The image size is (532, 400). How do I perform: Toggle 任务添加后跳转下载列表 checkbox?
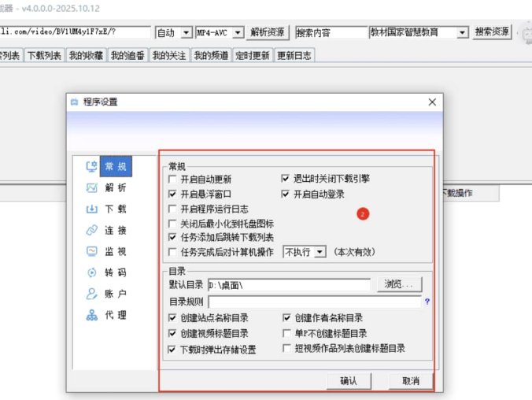(172, 237)
